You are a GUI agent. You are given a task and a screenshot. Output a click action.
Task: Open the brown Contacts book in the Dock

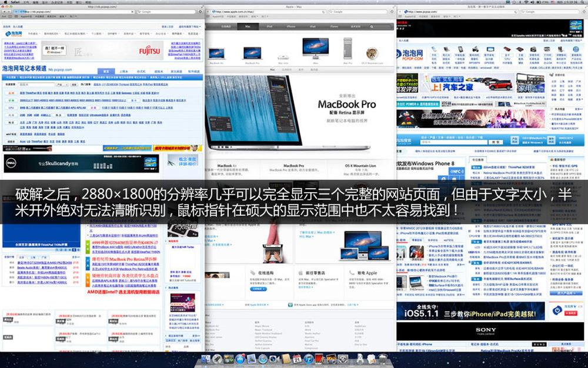(286, 359)
